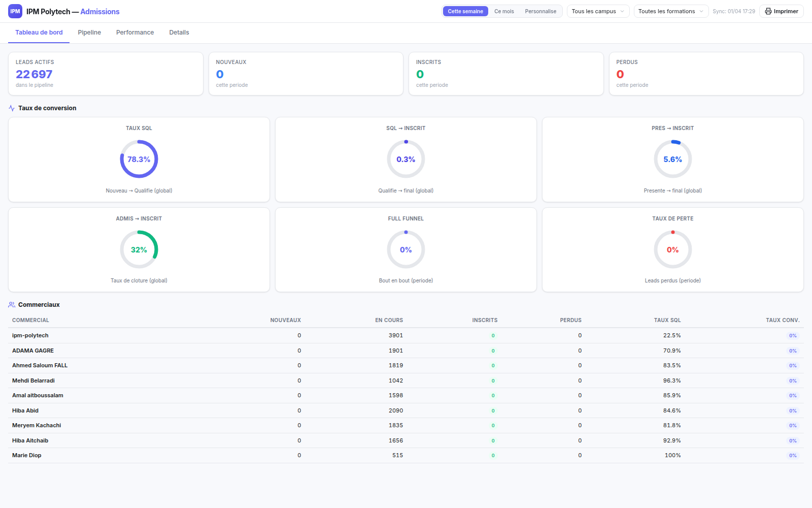Click the LEADS ACTIFS summary card
The image size is (812, 508).
(106, 74)
